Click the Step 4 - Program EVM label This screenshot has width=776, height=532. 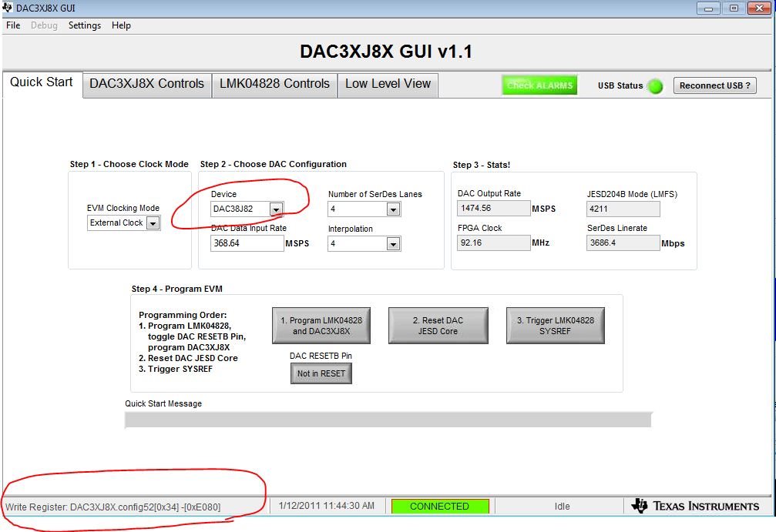(x=177, y=289)
